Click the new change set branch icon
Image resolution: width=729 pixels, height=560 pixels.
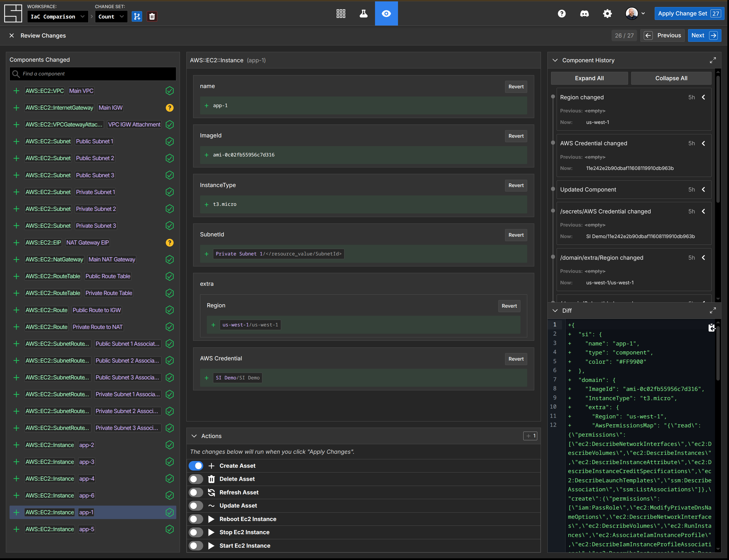point(136,16)
